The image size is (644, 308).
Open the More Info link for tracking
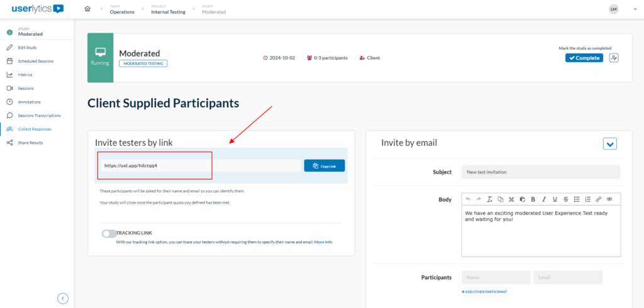click(x=323, y=242)
